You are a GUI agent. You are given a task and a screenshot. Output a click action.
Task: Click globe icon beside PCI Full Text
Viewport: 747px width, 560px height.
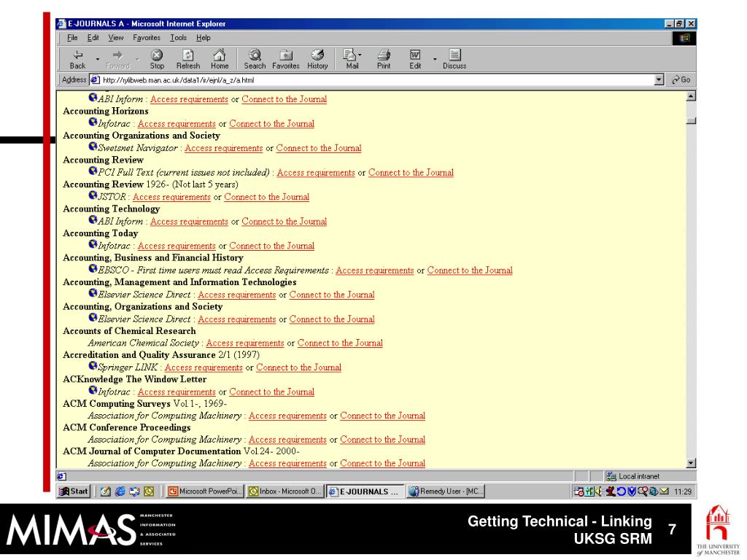pos(93,171)
